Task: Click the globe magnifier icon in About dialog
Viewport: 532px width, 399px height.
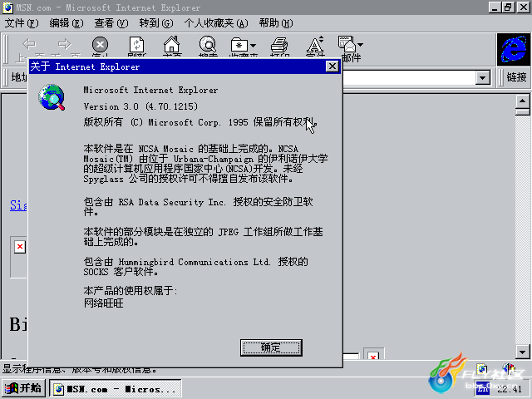Action: point(52,97)
